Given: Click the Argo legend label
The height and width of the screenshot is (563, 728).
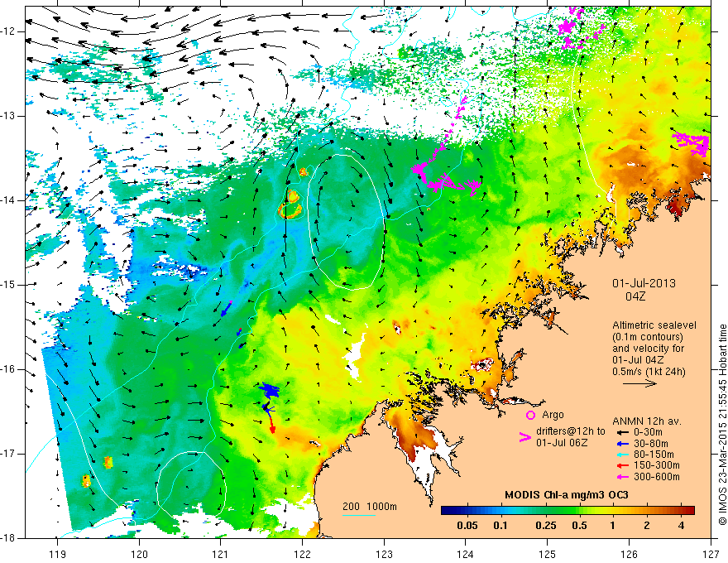Looking at the screenshot, I should [553, 415].
